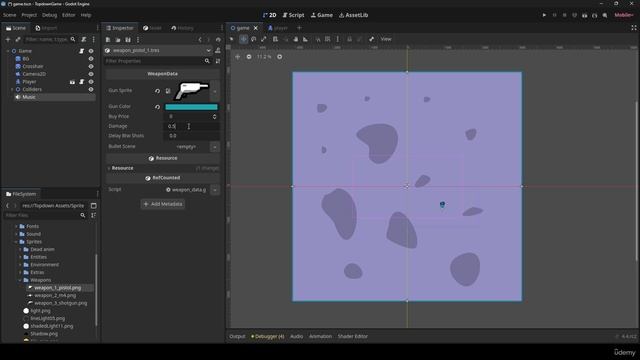The height and width of the screenshot is (360, 640).
Task: Attach script icon beside scene filter
Action: 84,39
